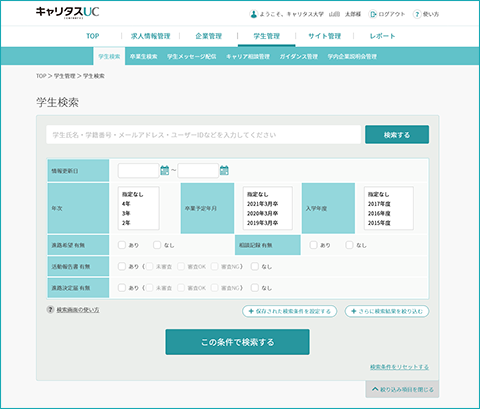Open the start date calendar icon
This screenshot has width=480, height=409.
coord(165,170)
